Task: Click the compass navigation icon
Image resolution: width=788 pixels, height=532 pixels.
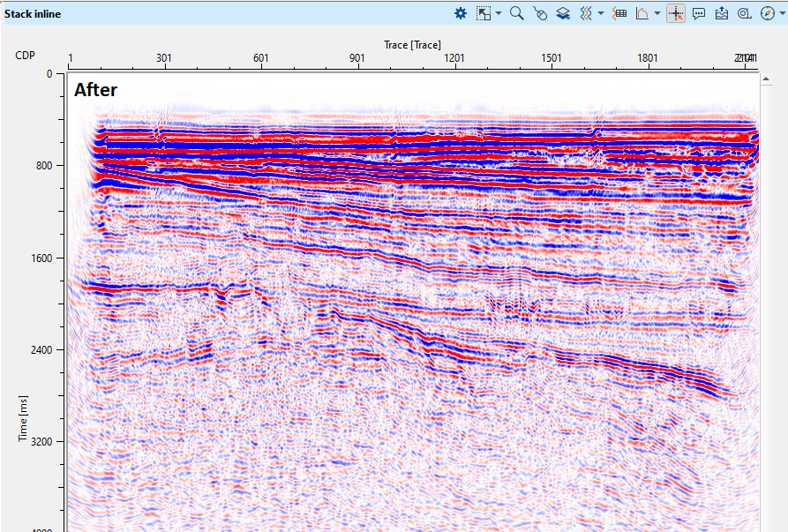Action: click(x=767, y=13)
